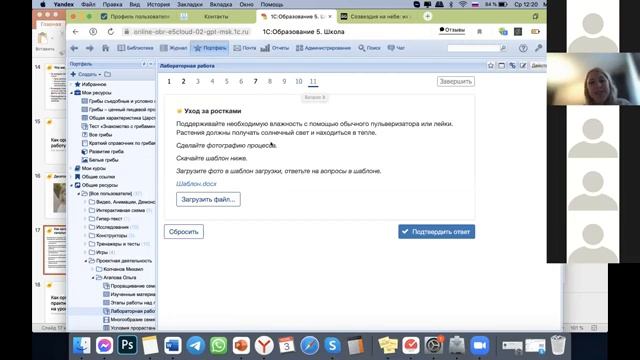Screen dimensions: 640x360
Task: Click the help question mark icon
Action: (523, 48)
